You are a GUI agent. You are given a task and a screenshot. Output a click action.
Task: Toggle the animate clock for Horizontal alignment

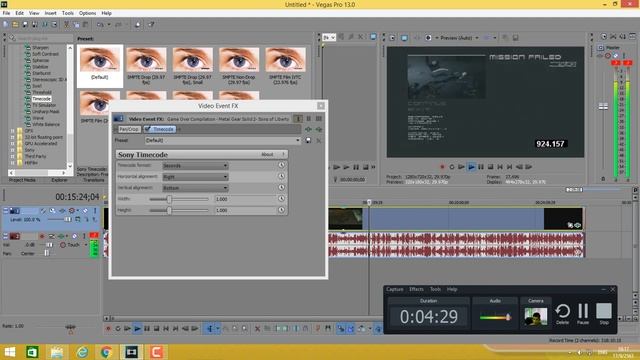[281, 176]
